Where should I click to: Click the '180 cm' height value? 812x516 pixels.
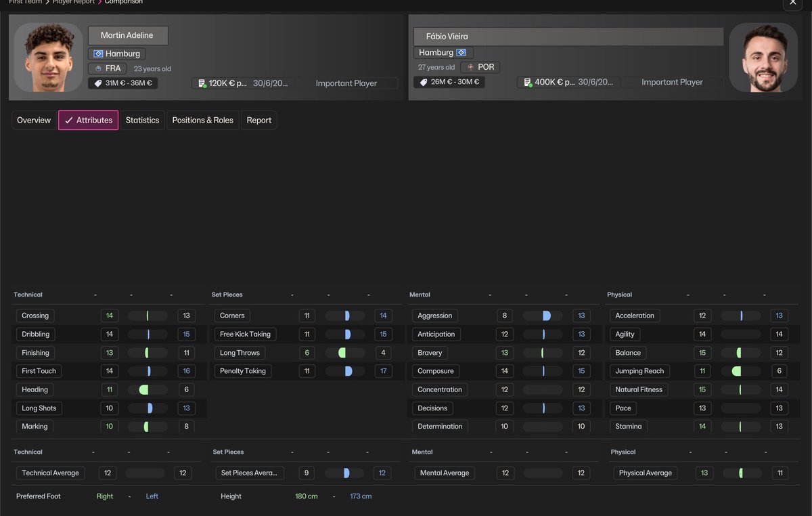[x=307, y=496]
